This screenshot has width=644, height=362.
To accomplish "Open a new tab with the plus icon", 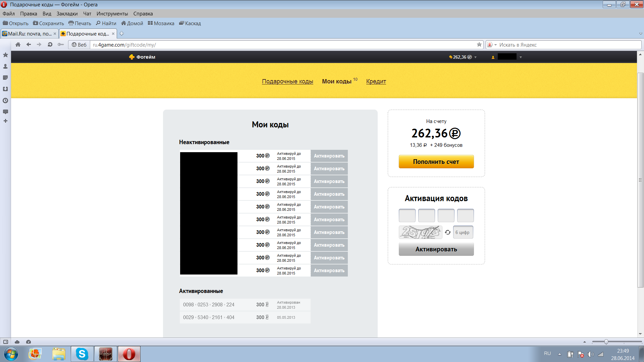I will point(122,34).
